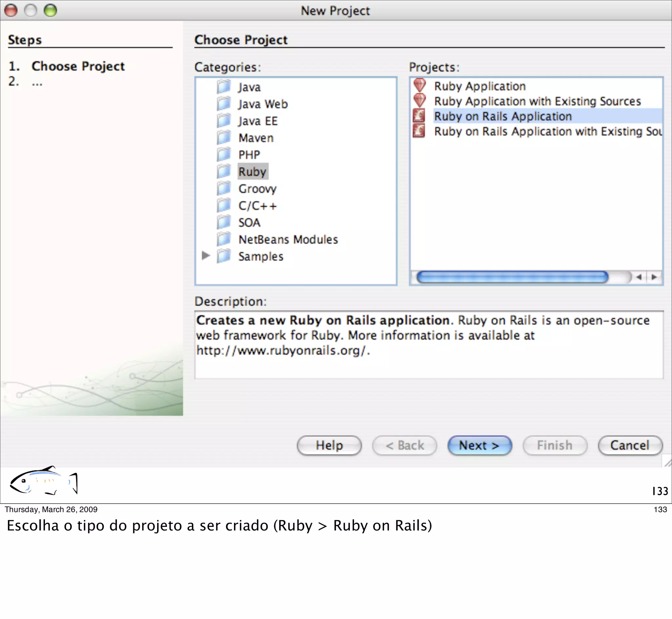Select Ruby Application with Existing Sources

[537, 101]
